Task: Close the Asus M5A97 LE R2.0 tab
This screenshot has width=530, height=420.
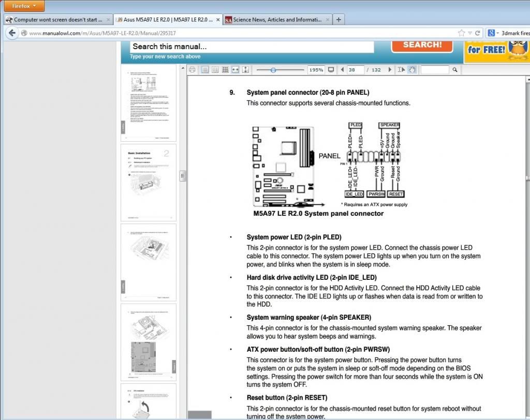Action: 218,20
